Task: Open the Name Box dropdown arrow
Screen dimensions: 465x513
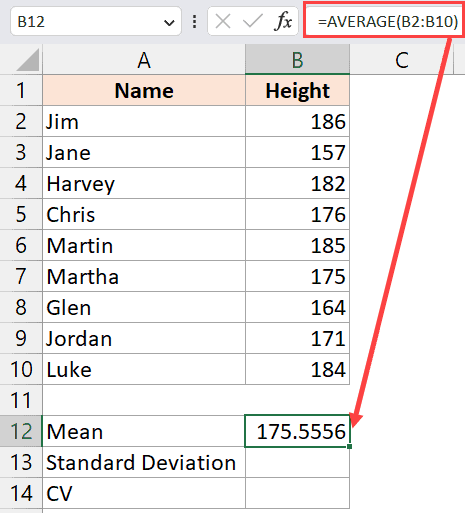Action: [x=169, y=23]
